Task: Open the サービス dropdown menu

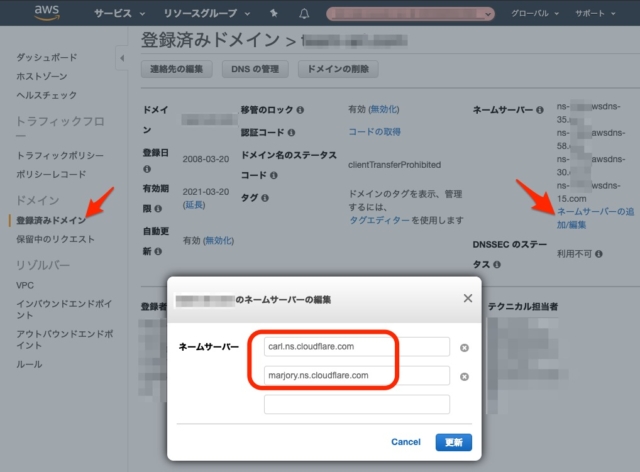Action: (x=120, y=13)
